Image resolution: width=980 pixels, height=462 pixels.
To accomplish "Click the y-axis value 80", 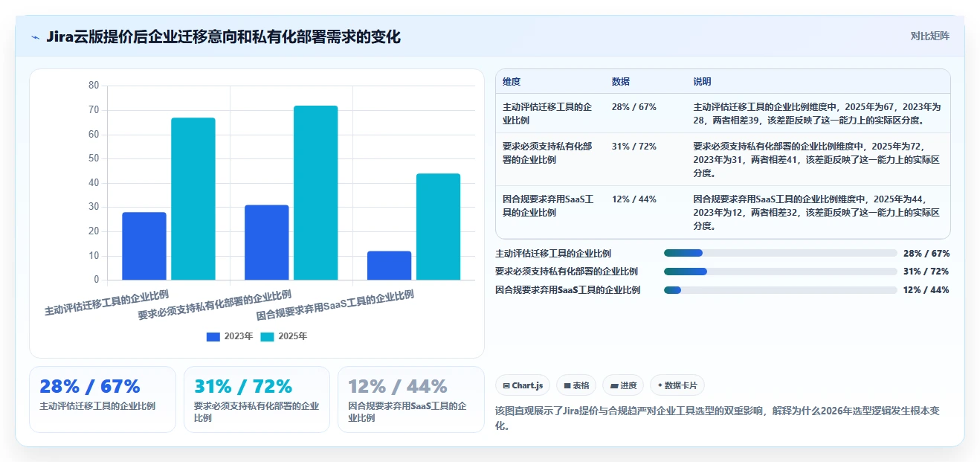I will click(94, 86).
